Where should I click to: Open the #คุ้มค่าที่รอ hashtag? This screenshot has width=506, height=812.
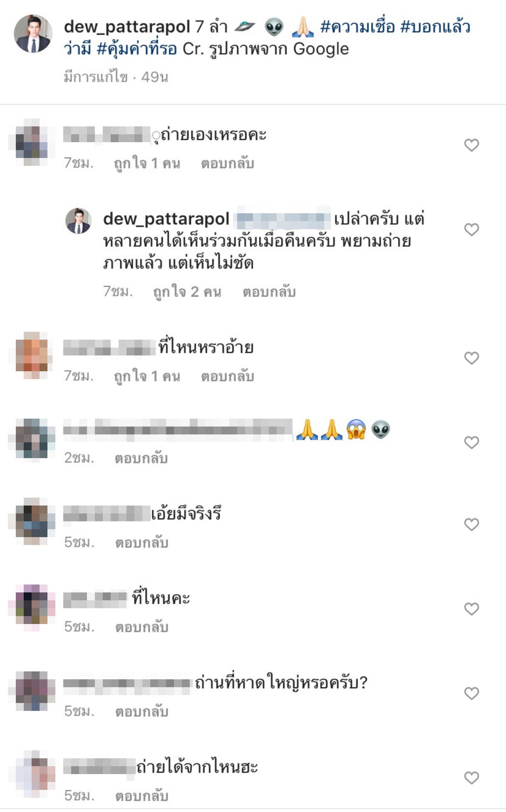pos(137,49)
